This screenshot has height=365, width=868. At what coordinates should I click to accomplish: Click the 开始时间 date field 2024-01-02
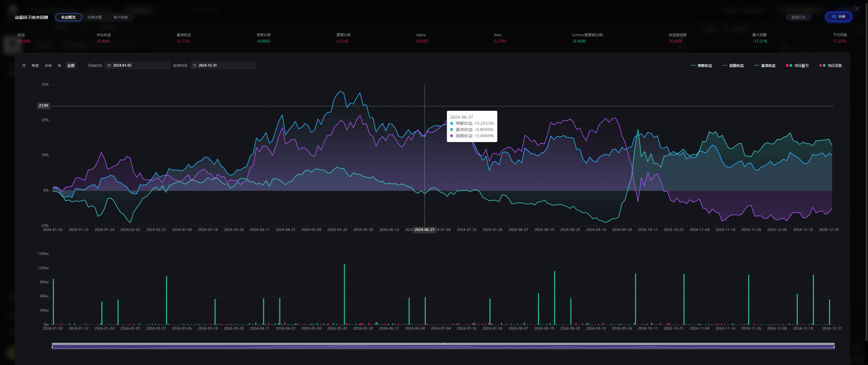pyautogui.click(x=137, y=66)
